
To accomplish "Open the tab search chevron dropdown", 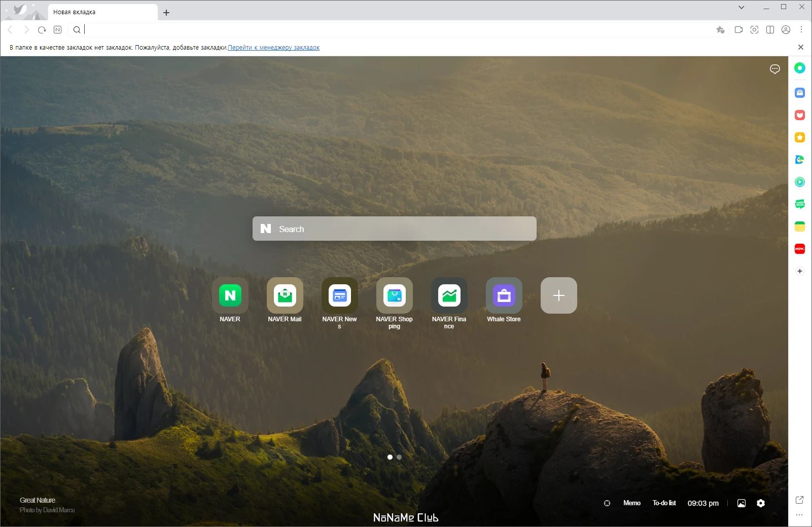I will pos(742,7).
